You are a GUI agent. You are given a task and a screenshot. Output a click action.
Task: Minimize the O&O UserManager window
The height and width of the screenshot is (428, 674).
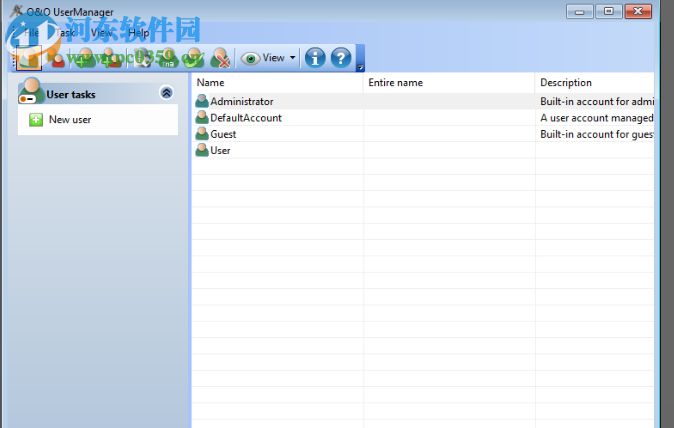(x=579, y=12)
